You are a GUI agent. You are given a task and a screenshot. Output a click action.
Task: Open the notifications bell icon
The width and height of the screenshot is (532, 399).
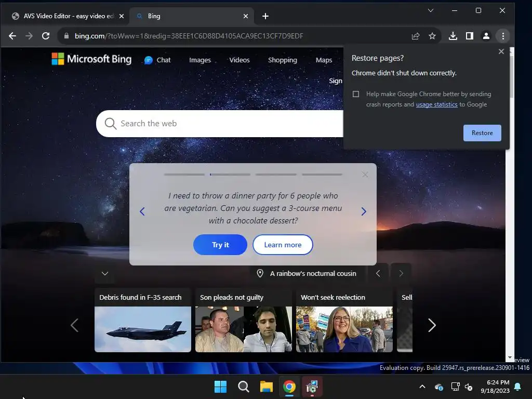pos(518,387)
